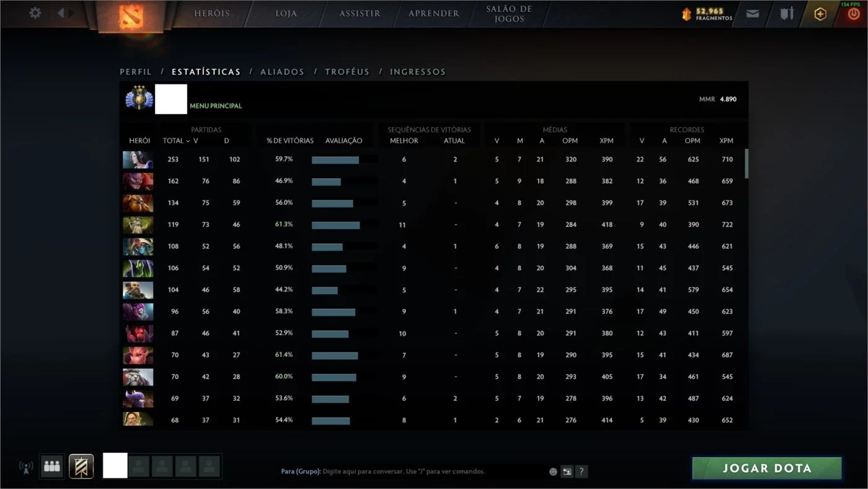Screen dimensions: 868x489
Task: Select hero portrait in 119-games row
Action: (138, 225)
